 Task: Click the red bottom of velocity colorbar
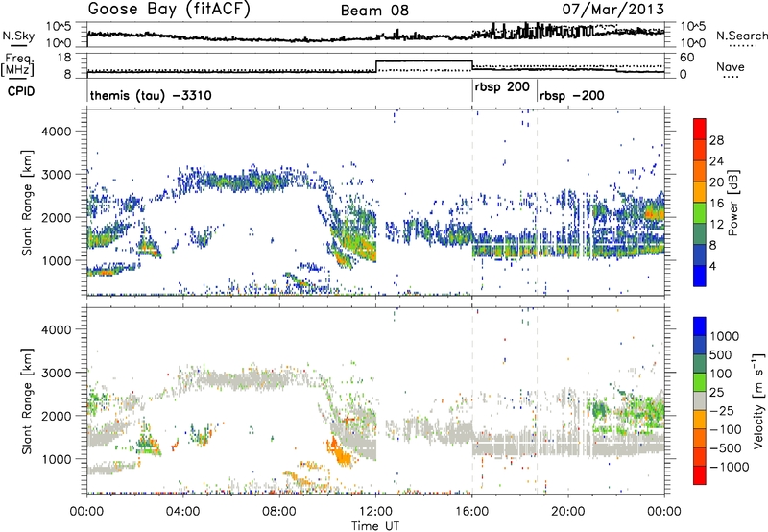click(x=700, y=475)
